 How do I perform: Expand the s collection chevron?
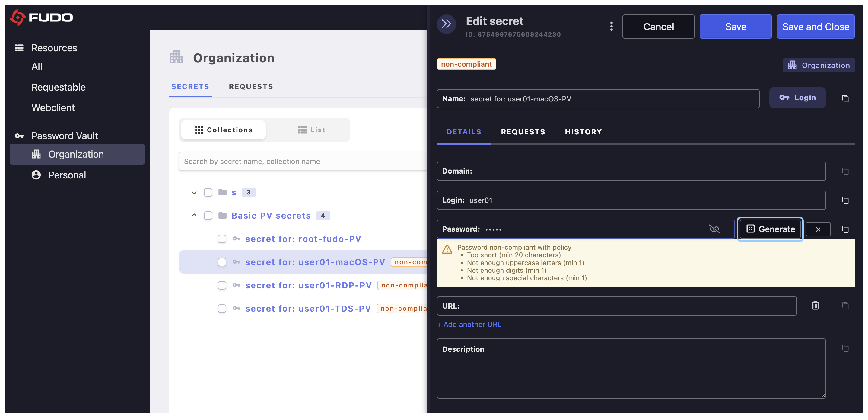tap(194, 193)
